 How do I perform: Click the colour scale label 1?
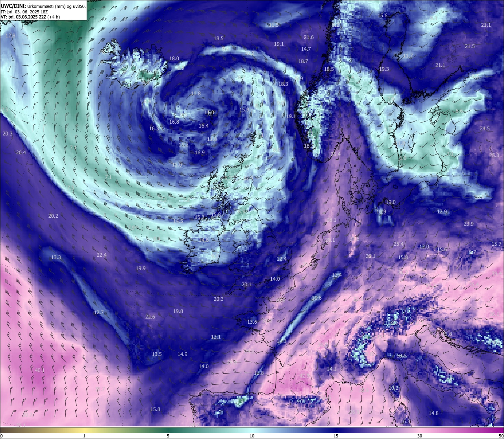pos(84,436)
